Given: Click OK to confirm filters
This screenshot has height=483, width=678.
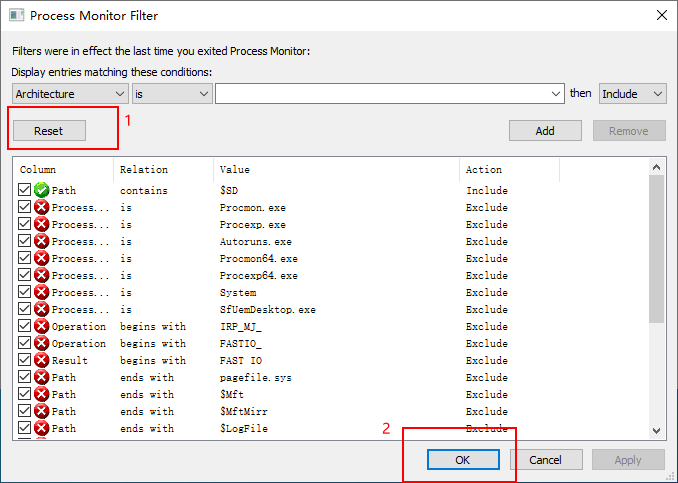Looking at the screenshot, I should pos(462,460).
